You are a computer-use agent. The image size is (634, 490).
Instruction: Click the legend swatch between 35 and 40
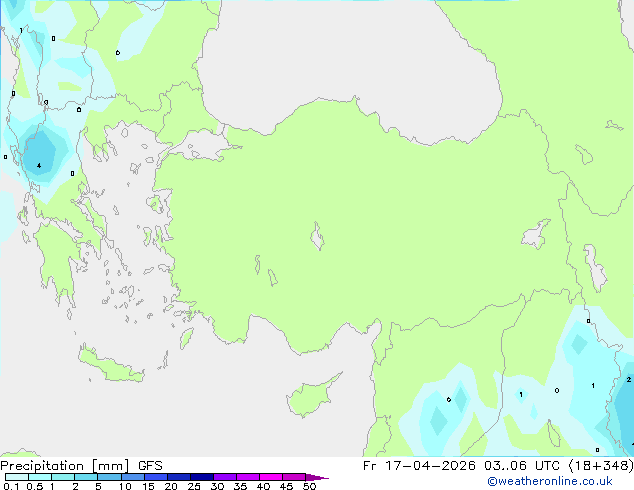248,477
